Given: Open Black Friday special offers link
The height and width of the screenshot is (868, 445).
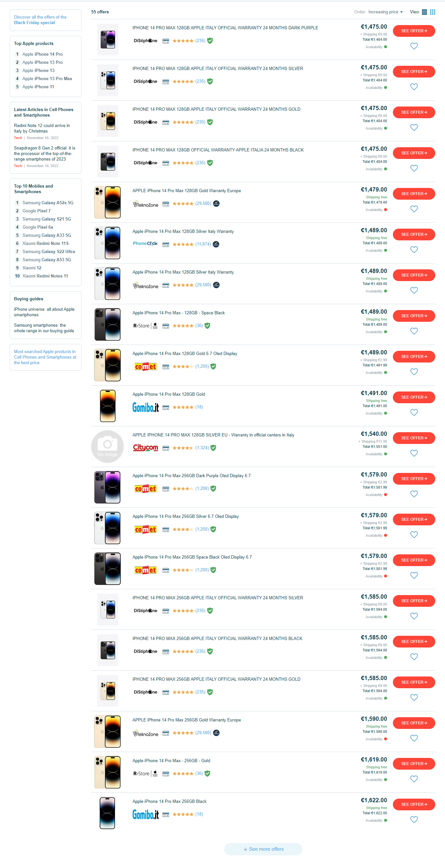Looking at the screenshot, I should pos(40,20).
